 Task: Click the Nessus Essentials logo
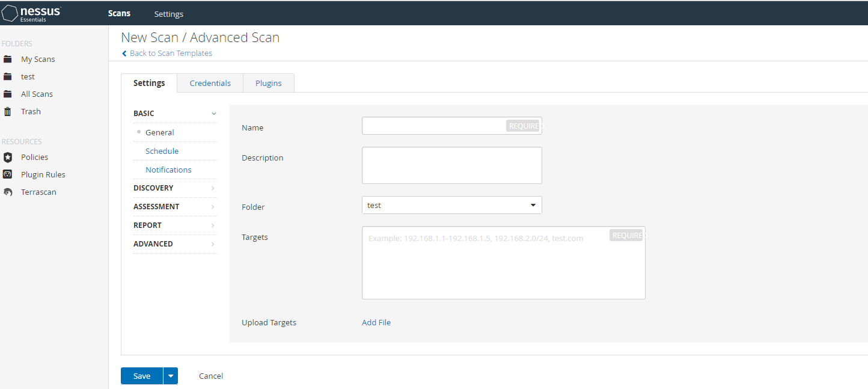click(x=31, y=13)
